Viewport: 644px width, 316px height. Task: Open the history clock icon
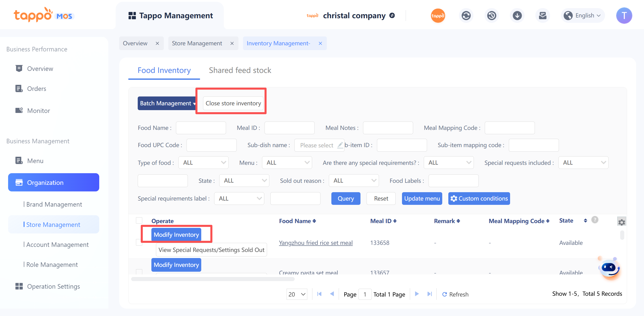(492, 16)
